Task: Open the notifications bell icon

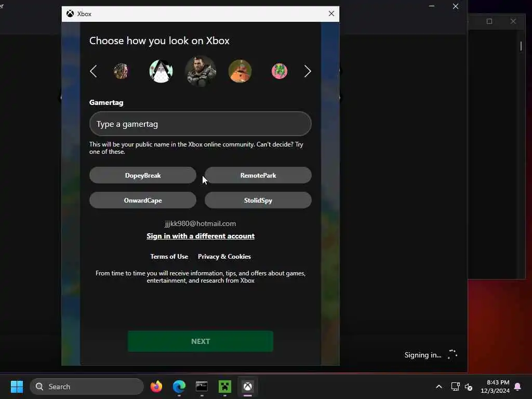Action: click(518, 387)
